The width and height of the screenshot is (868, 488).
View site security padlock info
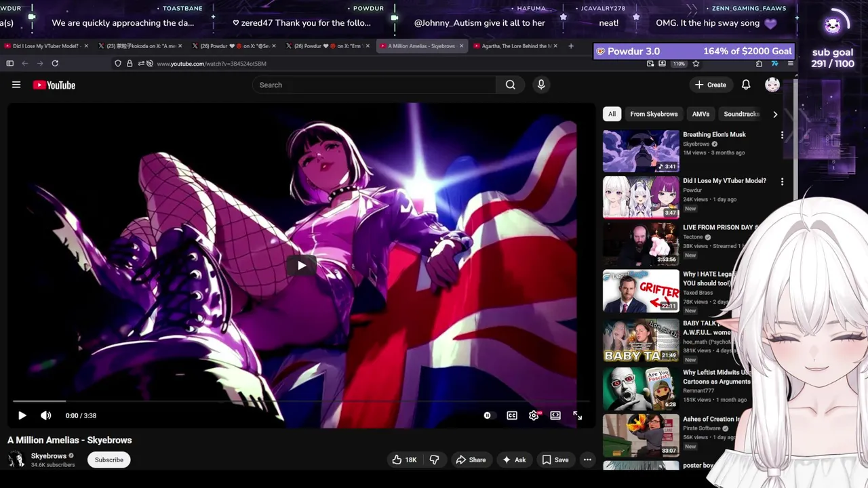(130, 63)
